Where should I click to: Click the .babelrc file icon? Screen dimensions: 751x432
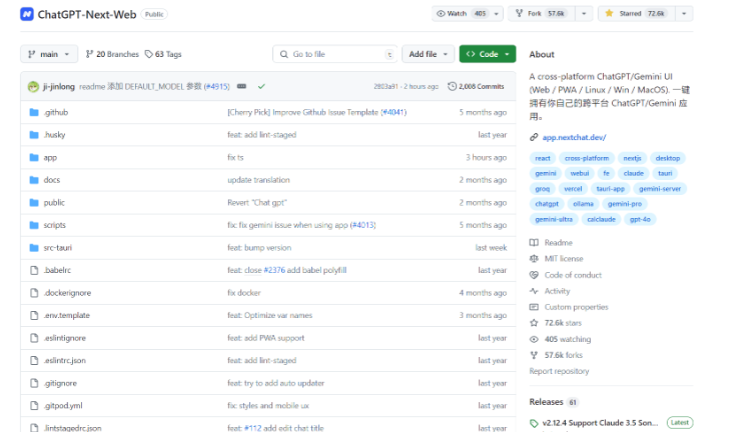pos(34,271)
